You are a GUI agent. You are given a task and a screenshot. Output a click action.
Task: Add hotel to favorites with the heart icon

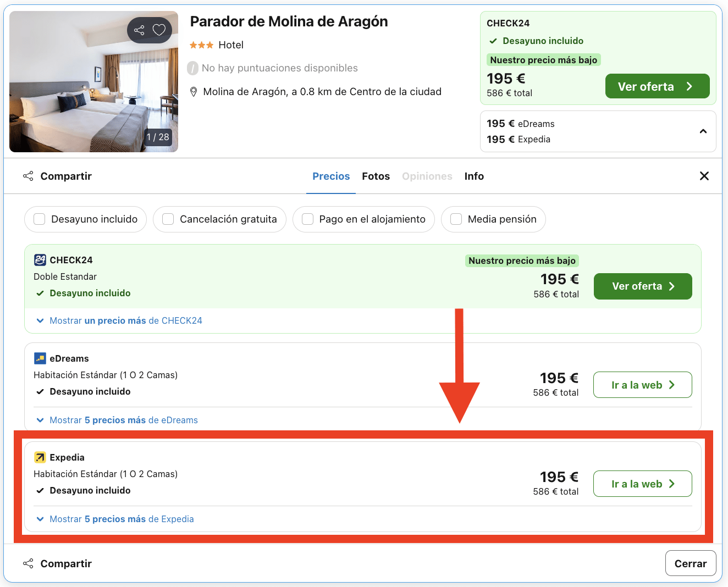[159, 30]
